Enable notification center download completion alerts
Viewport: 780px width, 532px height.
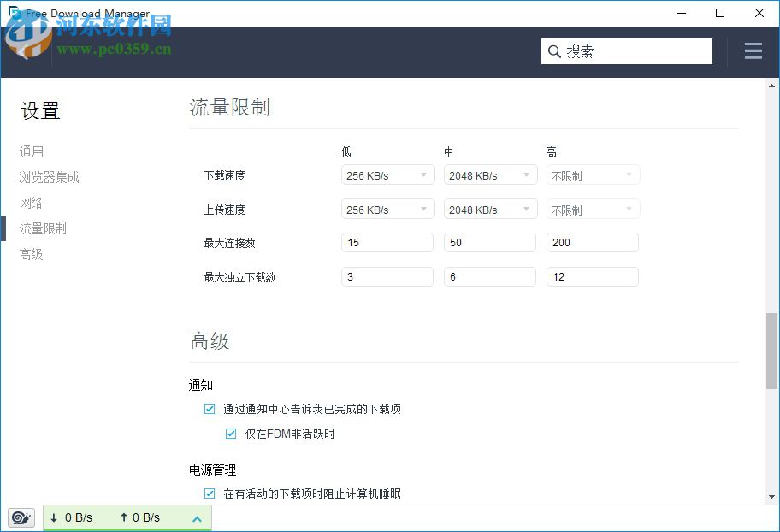tap(209, 409)
